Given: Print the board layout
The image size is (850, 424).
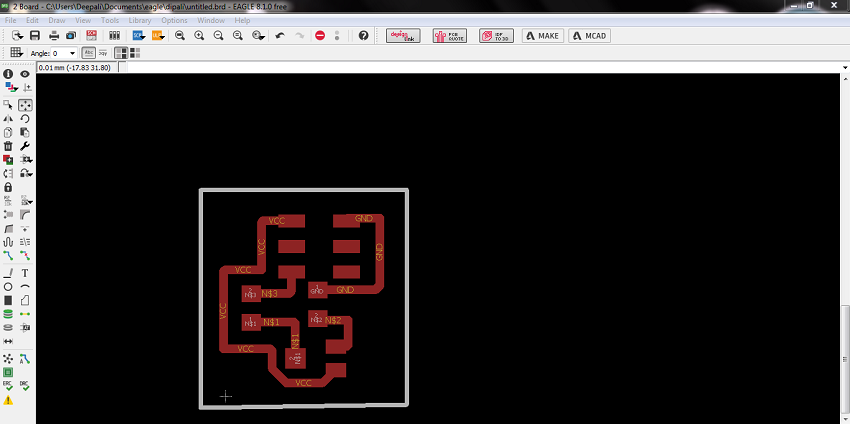Looking at the screenshot, I should [54, 36].
